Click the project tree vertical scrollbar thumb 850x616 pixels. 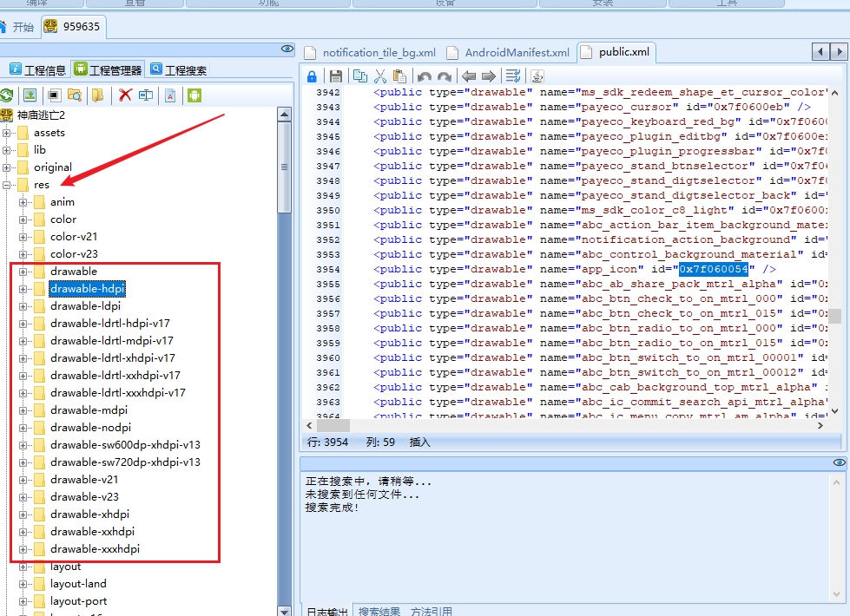click(x=284, y=167)
